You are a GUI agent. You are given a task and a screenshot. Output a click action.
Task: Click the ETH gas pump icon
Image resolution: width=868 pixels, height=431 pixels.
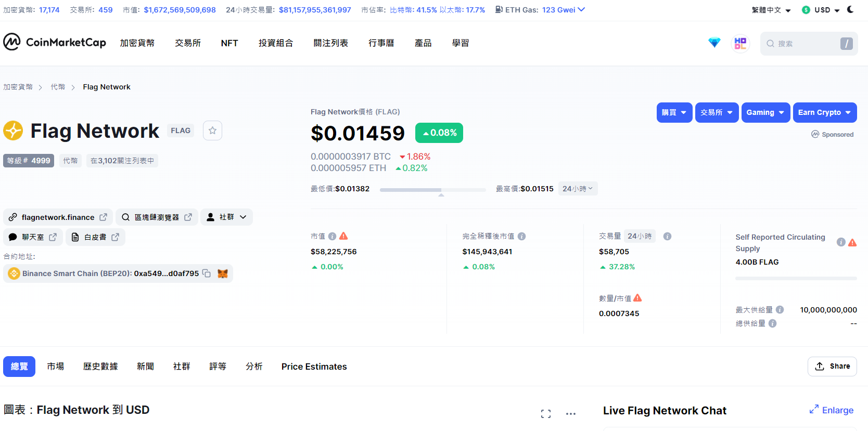coord(499,9)
